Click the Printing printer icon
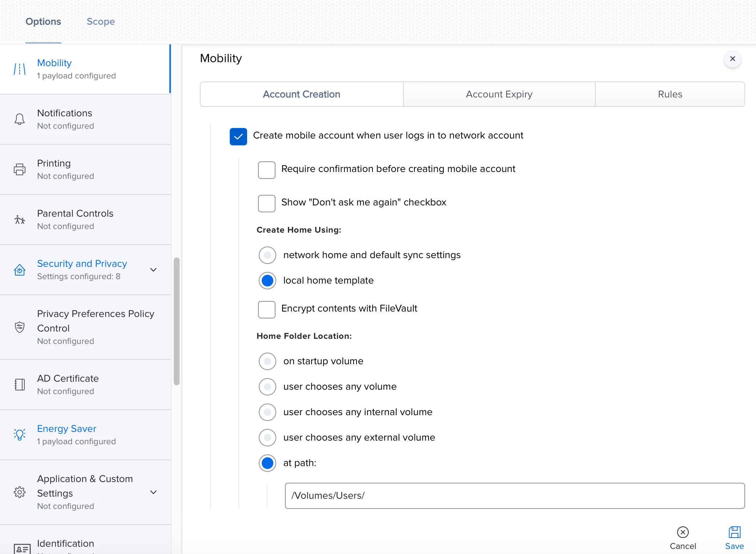756x554 pixels. click(x=20, y=169)
